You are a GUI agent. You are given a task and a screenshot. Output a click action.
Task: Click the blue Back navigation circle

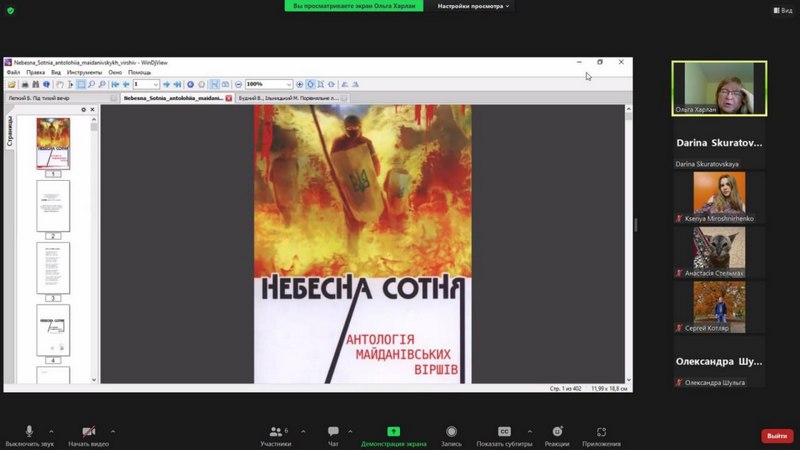coord(190,84)
